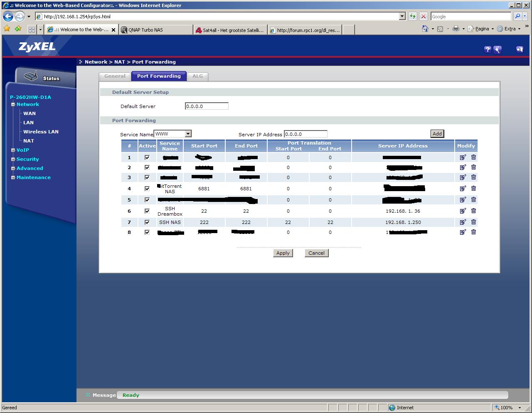The height and width of the screenshot is (413, 532).
Task: Open the WAN settings page
Action: click(x=30, y=113)
